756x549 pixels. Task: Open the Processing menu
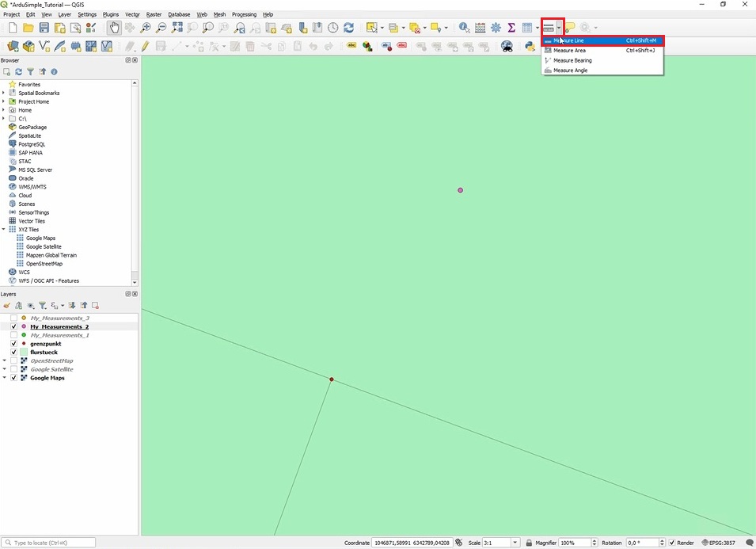point(244,14)
